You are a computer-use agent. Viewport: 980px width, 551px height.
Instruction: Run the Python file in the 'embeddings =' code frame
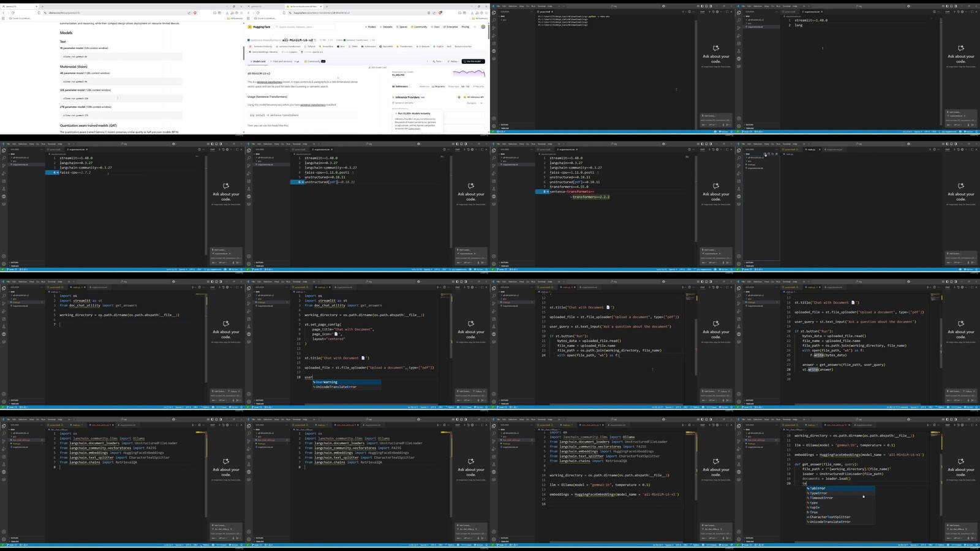(683, 425)
